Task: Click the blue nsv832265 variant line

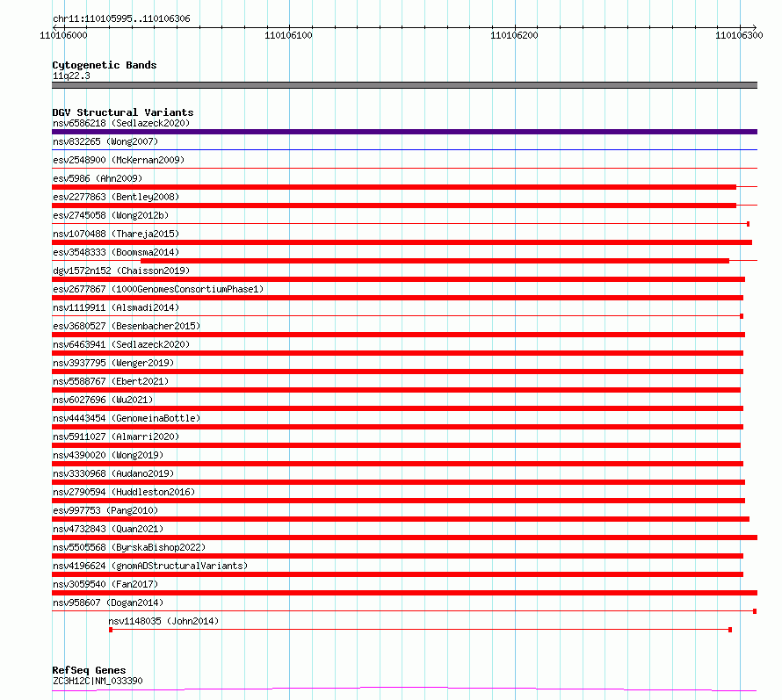Action: click(404, 149)
